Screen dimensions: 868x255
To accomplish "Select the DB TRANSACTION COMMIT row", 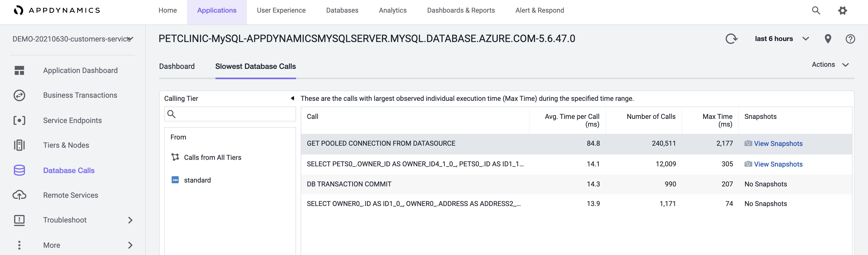I will click(576, 184).
